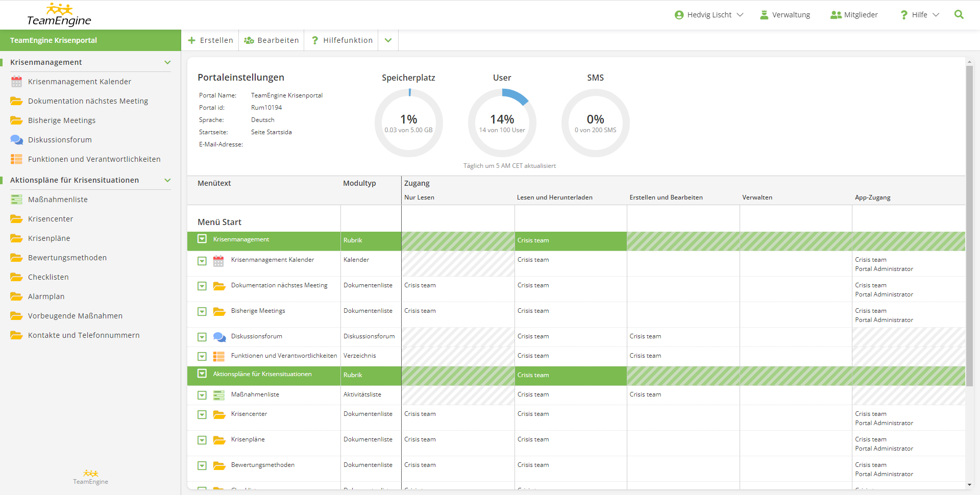
Task: Click sidebar Dokumentation nächstes Meeting folder icon
Action: coord(16,101)
